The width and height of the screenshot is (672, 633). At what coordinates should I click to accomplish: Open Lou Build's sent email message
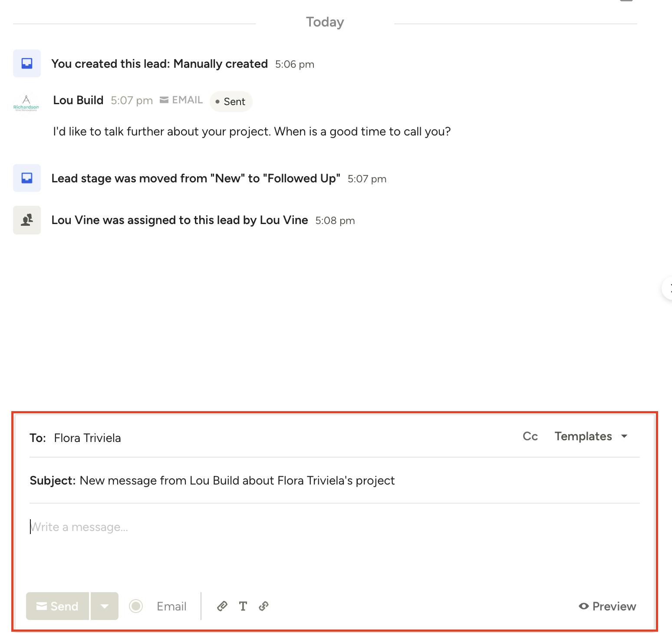pos(252,132)
